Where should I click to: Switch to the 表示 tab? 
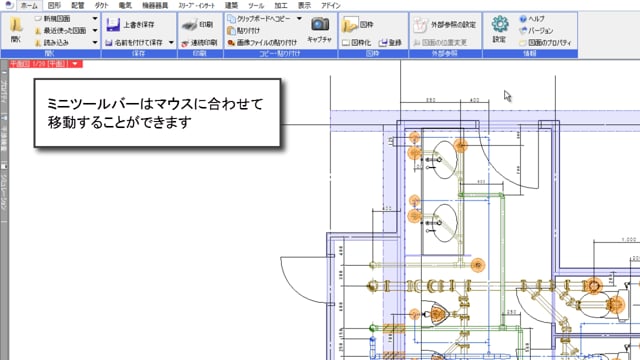[304, 6]
